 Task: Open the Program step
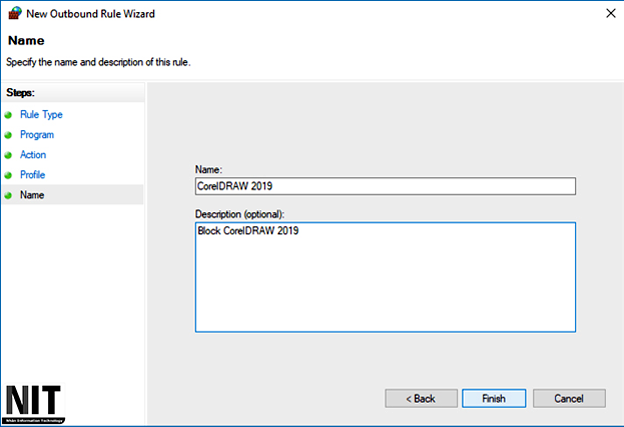[37, 135]
